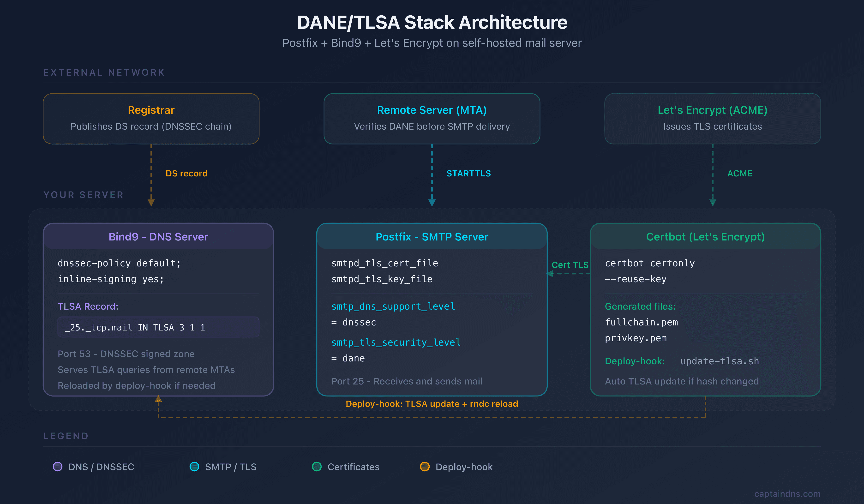Click the update-tlsa.sh deploy-hook script
The width and height of the screenshot is (864, 504).
click(x=719, y=361)
